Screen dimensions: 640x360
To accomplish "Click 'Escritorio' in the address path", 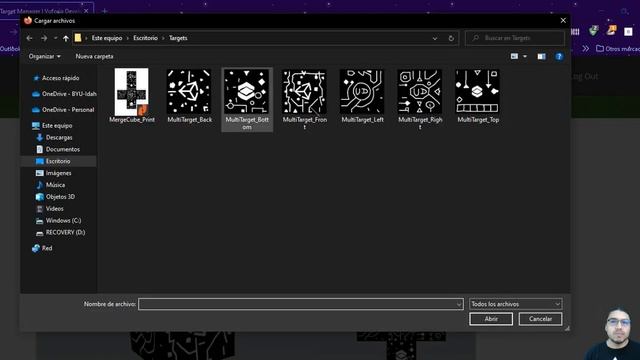I will 145,38.
